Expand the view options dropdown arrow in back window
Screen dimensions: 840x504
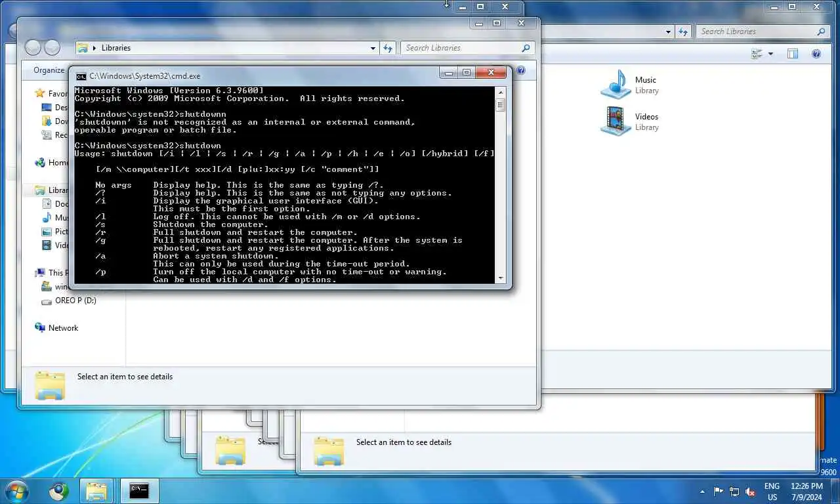coord(770,54)
